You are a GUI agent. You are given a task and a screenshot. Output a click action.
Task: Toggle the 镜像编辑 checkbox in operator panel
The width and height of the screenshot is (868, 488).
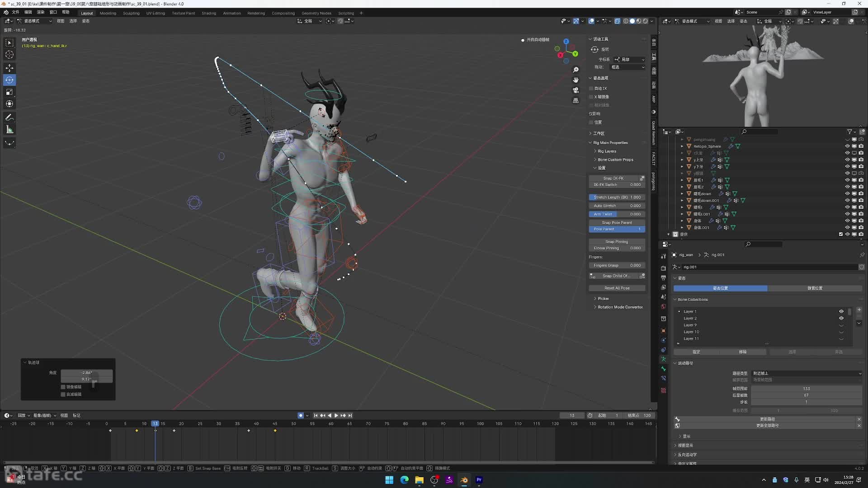tap(63, 387)
